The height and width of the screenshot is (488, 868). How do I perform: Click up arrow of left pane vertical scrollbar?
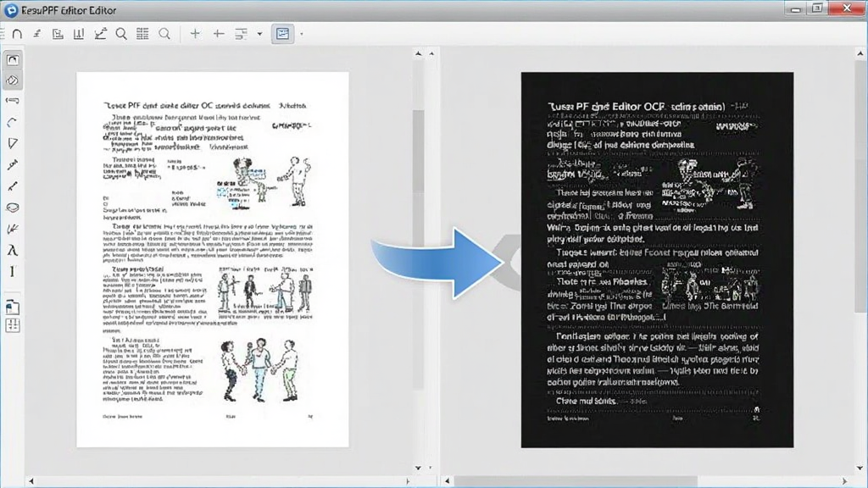pos(419,53)
